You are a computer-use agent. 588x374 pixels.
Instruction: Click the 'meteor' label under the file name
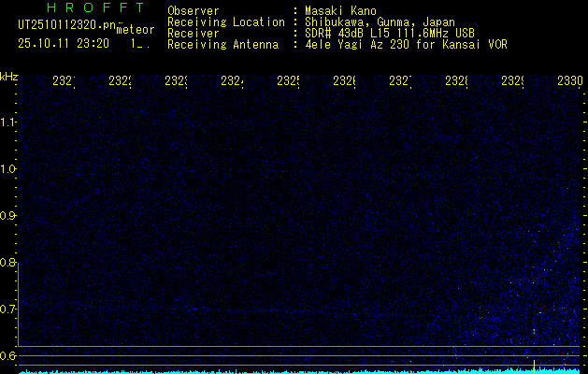click(136, 30)
